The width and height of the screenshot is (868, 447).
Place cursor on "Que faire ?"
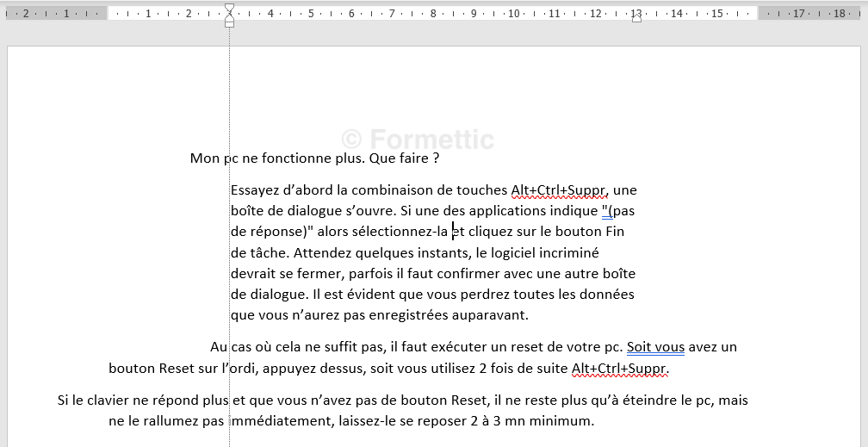click(x=404, y=158)
